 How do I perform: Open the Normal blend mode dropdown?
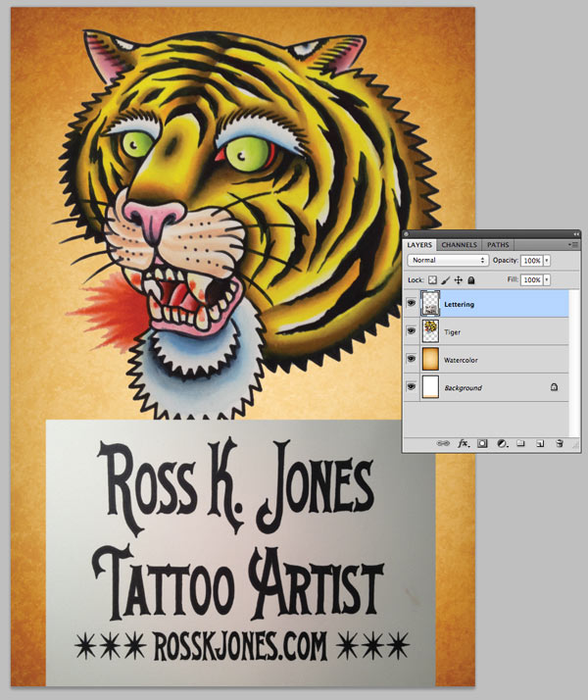click(x=448, y=261)
